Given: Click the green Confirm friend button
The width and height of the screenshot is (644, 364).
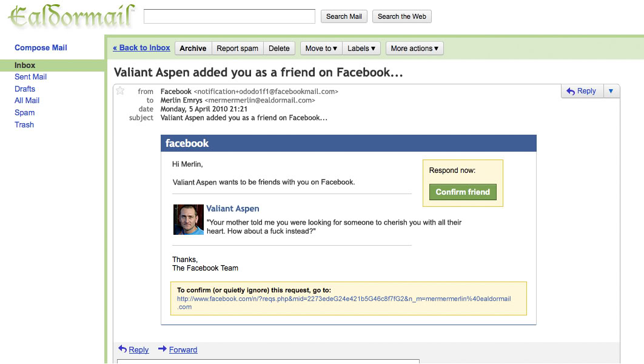Looking at the screenshot, I should 463,192.
